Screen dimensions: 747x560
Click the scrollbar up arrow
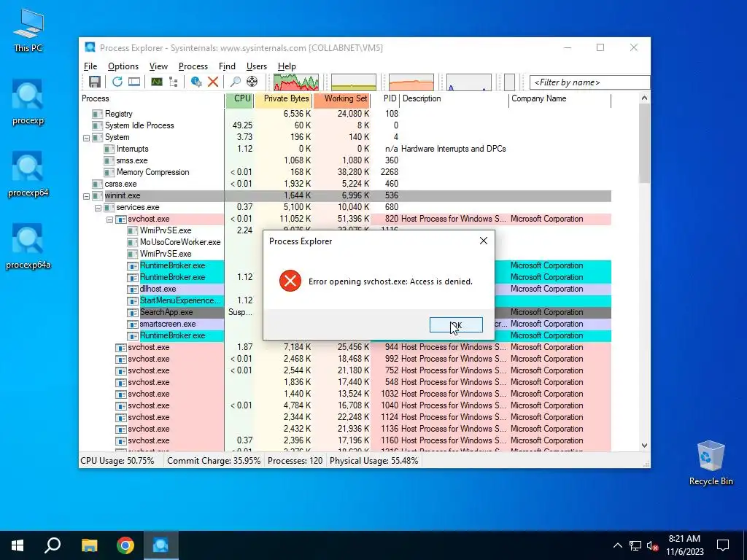[x=644, y=98]
